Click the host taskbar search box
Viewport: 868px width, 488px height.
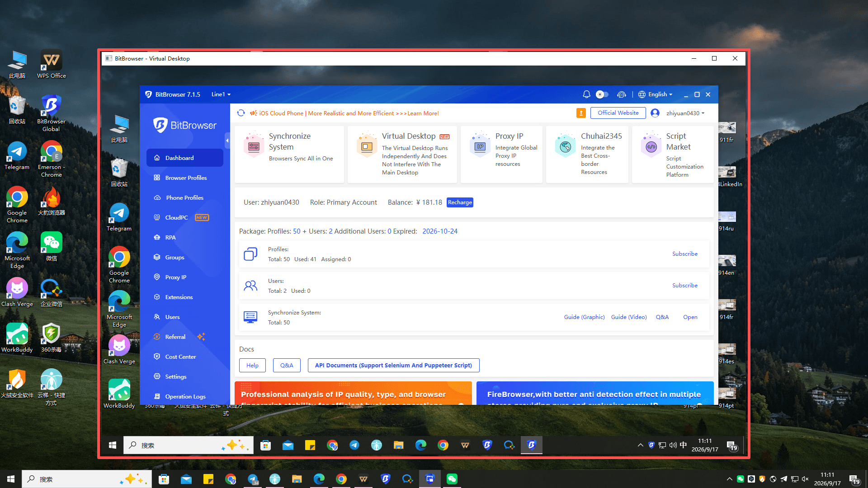click(x=87, y=479)
